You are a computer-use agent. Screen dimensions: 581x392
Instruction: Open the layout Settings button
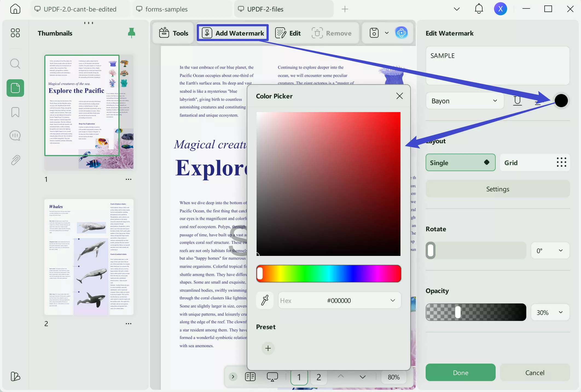pyautogui.click(x=497, y=189)
